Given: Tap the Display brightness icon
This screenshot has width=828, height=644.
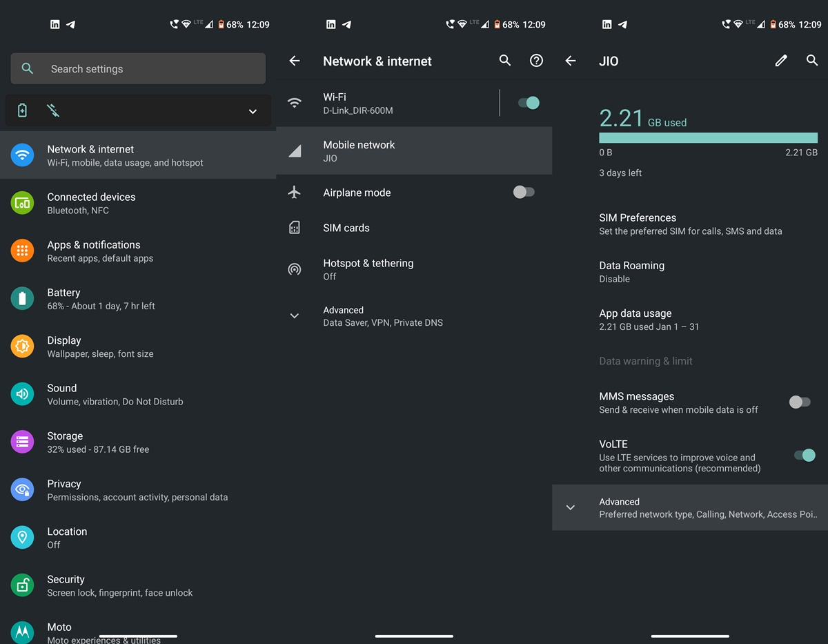Looking at the screenshot, I should tap(22, 346).
